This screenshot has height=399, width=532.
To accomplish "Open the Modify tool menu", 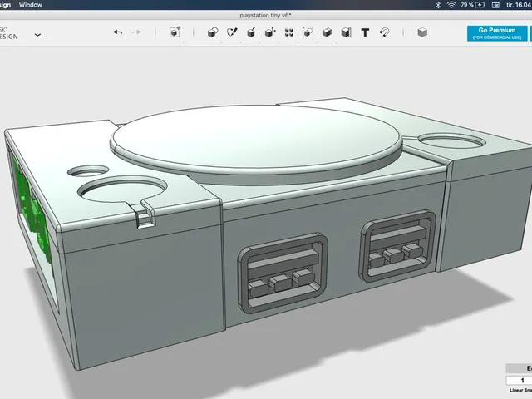I will click(x=270, y=32).
